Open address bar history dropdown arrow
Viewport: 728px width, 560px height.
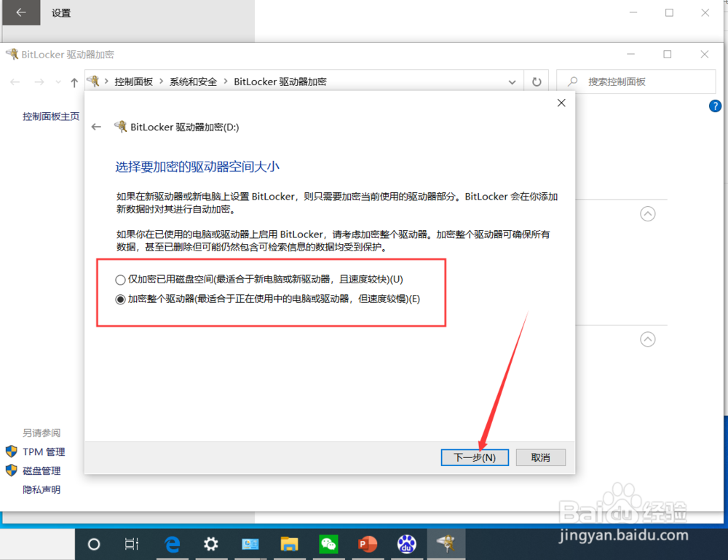pyautogui.click(x=512, y=82)
